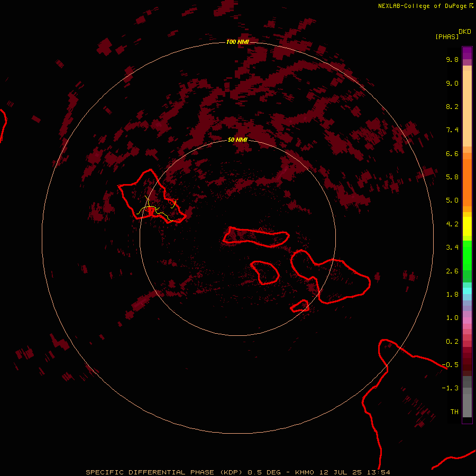
Task: Click the 9.8 value on the color scale
Action: [452, 59]
